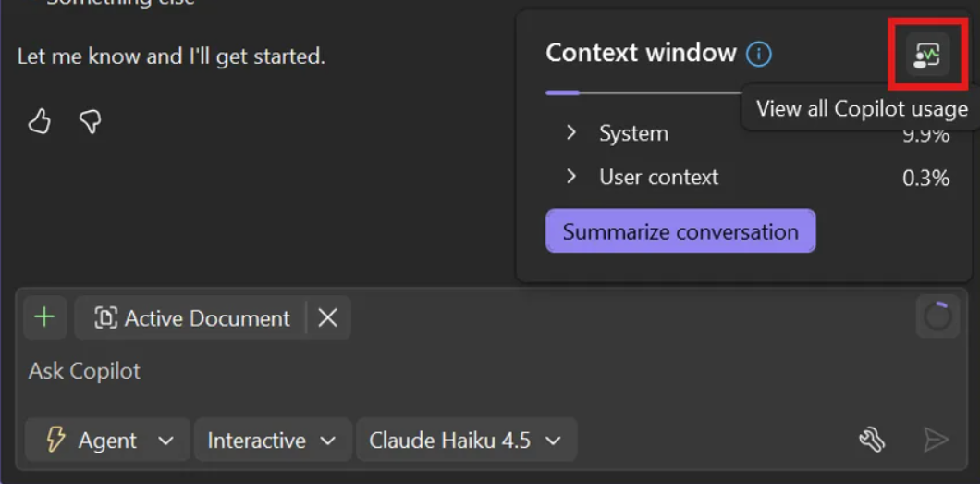The width and height of the screenshot is (980, 484).
Task: Open the Claude Haiku 4.5 model dropdown
Action: coord(466,441)
